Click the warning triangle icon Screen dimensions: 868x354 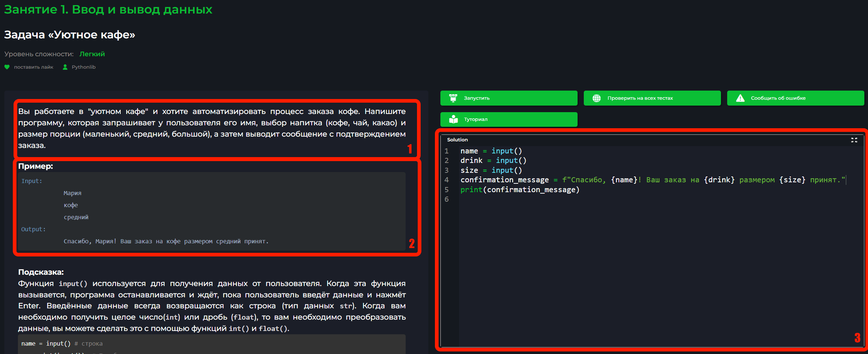pyautogui.click(x=740, y=98)
